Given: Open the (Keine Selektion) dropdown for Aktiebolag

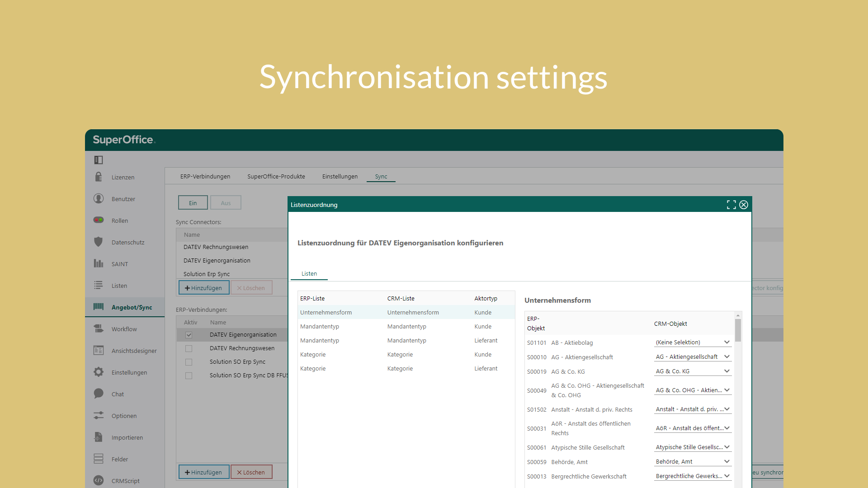Looking at the screenshot, I should tap(692, 342).
